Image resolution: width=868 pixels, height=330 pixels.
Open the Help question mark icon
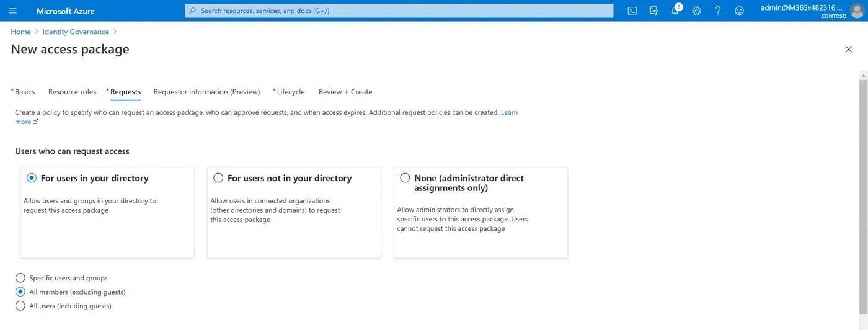718,11
